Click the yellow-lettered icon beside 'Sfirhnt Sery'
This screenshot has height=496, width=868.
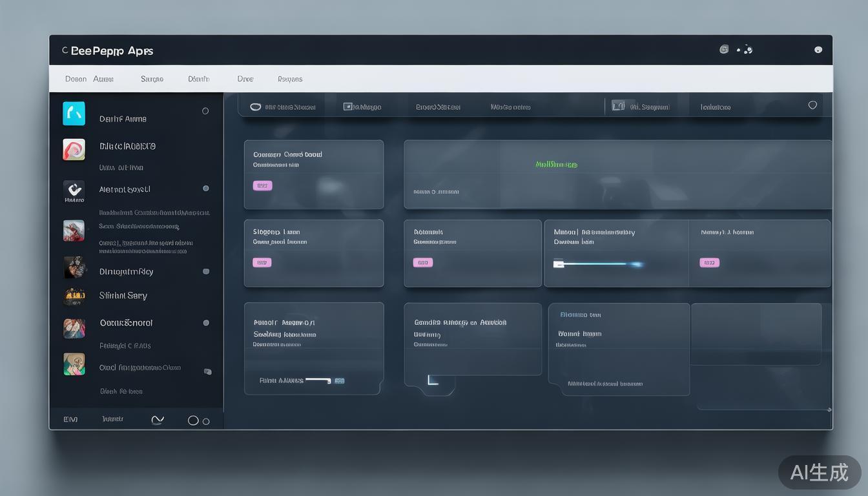point(74,296)
